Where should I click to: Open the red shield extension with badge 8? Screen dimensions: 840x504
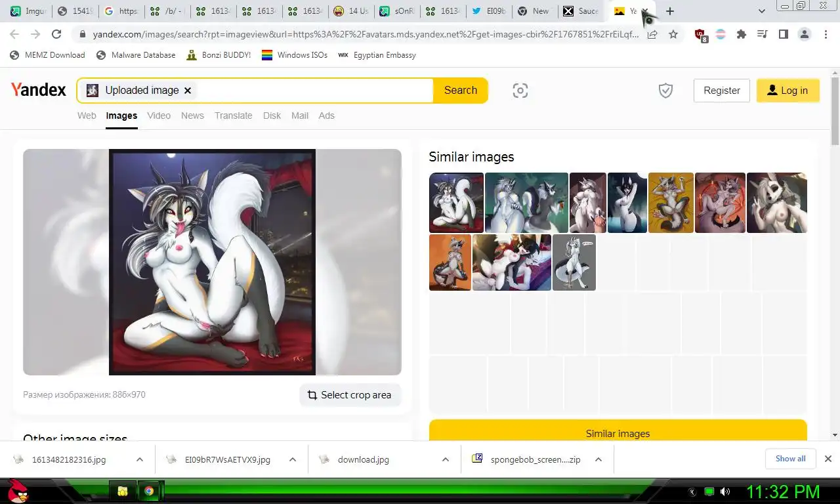point(701,35)
